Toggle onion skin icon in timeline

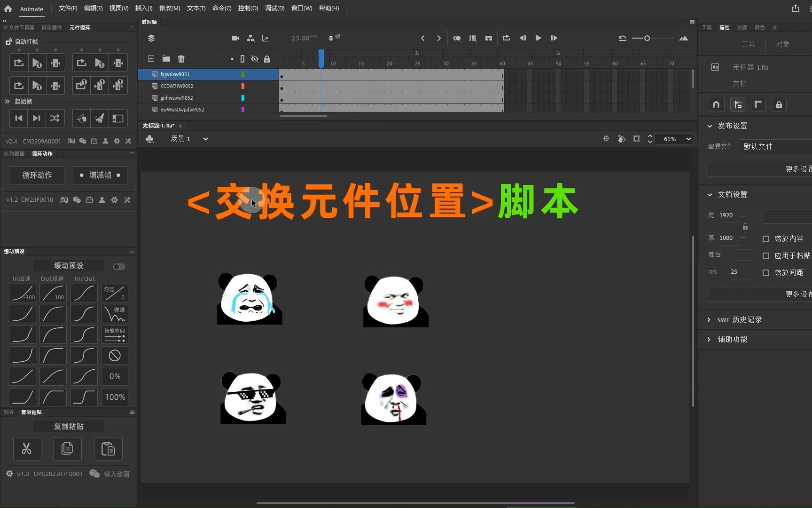coord(457,38)
